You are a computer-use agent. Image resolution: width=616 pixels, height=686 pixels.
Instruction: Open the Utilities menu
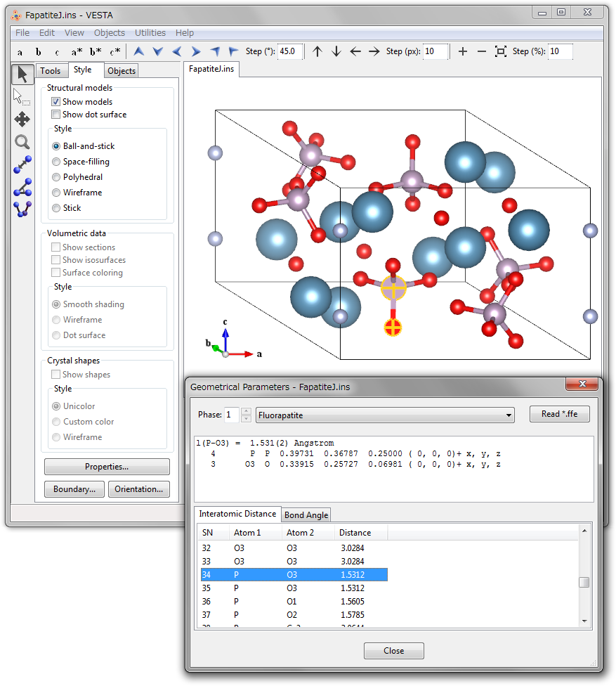tap(150, 33)
